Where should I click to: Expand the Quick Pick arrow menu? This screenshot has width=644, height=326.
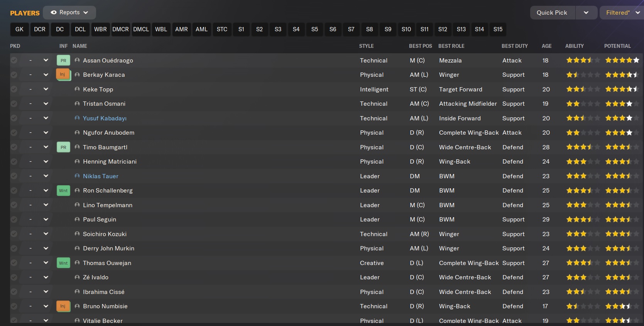(586, 12)
